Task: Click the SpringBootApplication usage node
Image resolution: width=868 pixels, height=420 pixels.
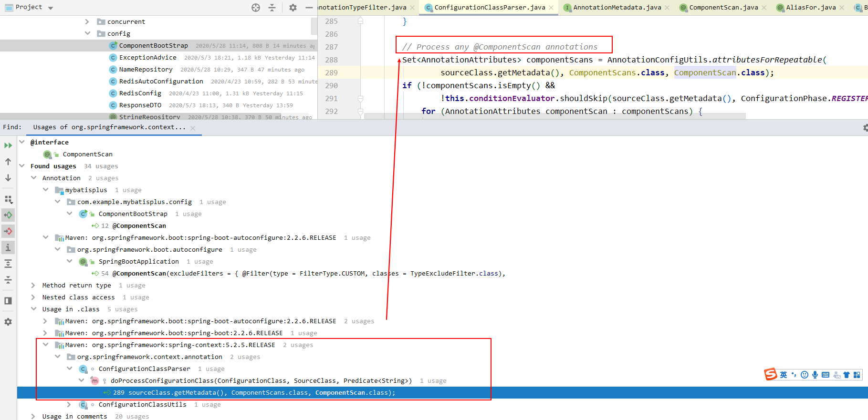Action: pos(138,261)
